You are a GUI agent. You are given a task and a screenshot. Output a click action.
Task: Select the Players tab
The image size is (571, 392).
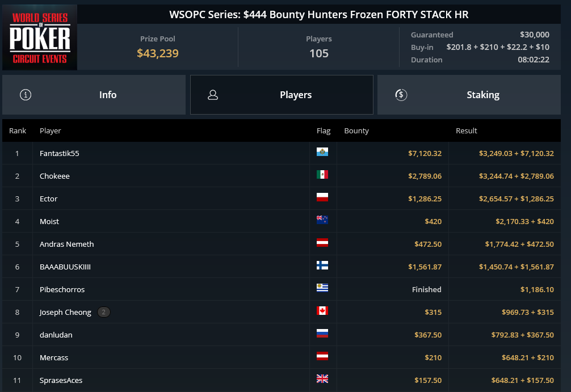tap(282, 95)
